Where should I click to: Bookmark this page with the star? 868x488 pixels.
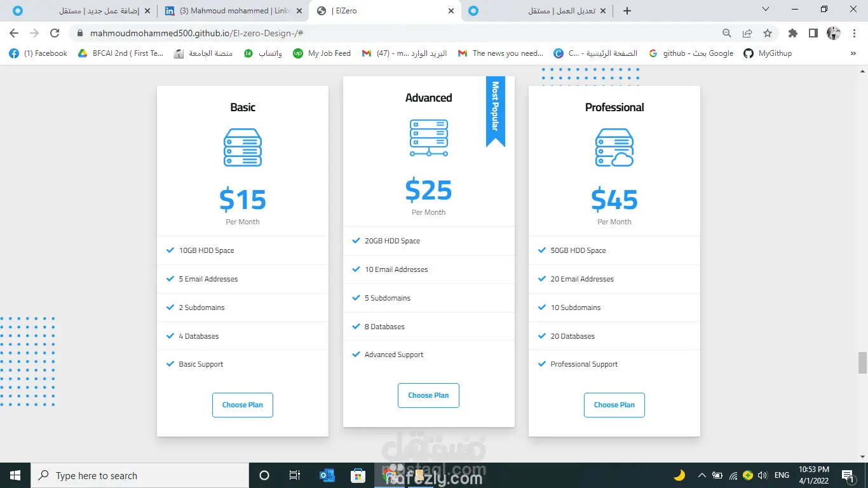768,33
